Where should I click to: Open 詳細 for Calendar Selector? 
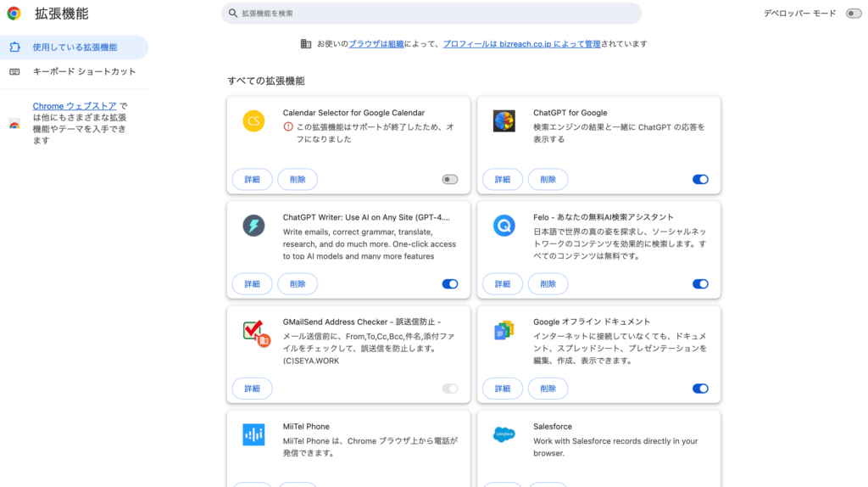point(252,180)
